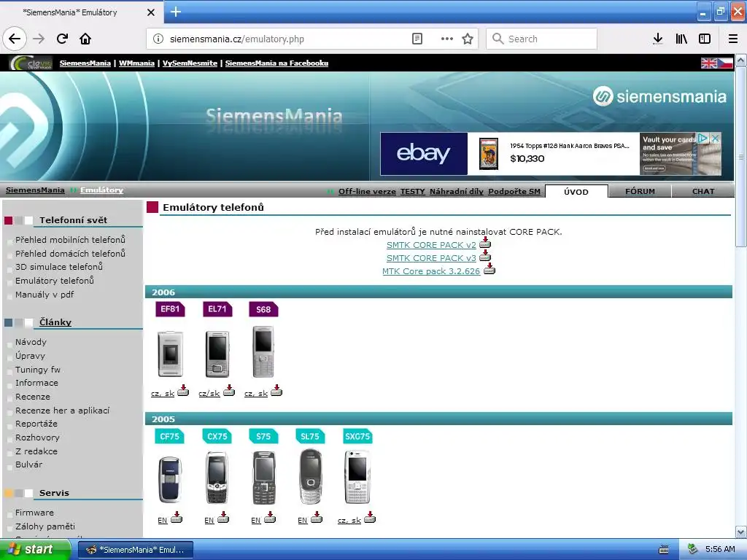Reload the page with the refresh icon
This screenshot has height=560, width=747.
tap(62, 39)
